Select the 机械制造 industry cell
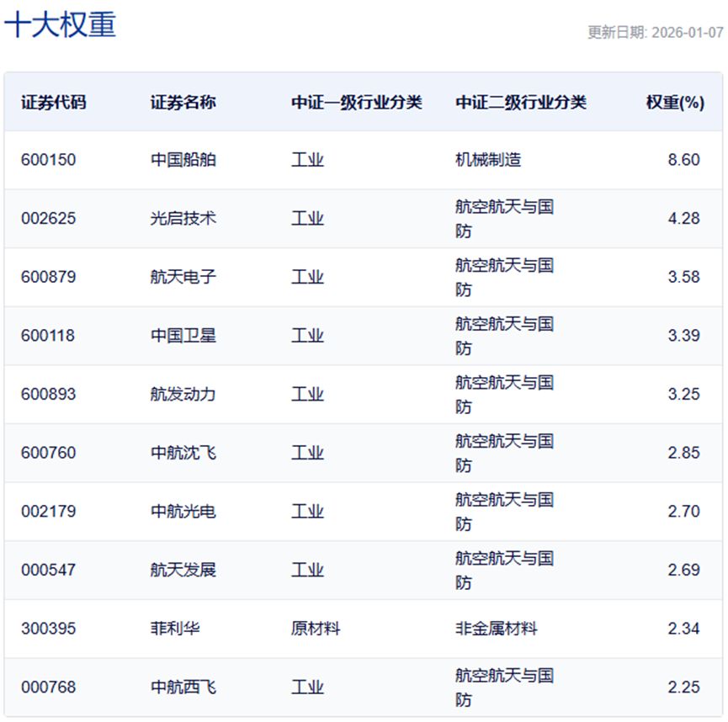This screenshot has height=722, width=728. [x=487, y=160]
